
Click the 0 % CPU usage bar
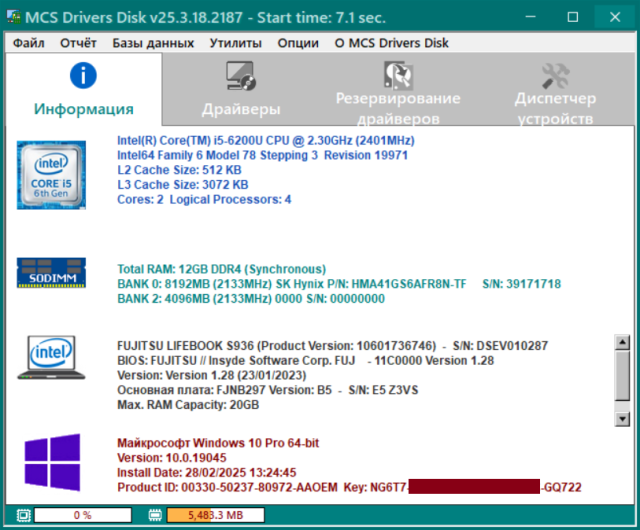point(83,515)
